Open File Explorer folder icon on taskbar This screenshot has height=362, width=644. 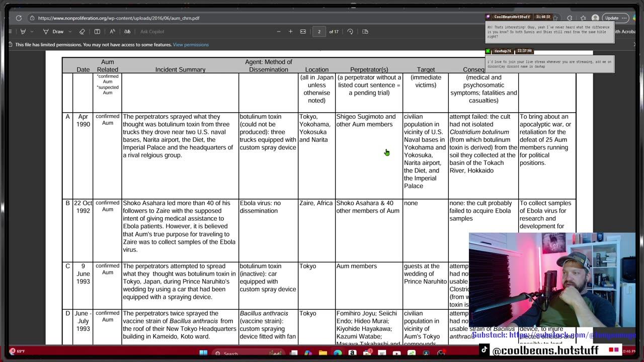pos(323,353)
